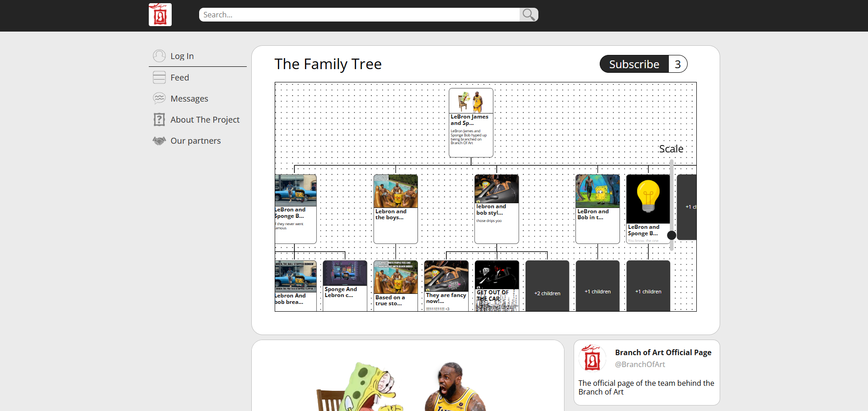The image size is (868, 411).
Task: Open the Sponge And Lebron c... card
Action: click(345, 286)
